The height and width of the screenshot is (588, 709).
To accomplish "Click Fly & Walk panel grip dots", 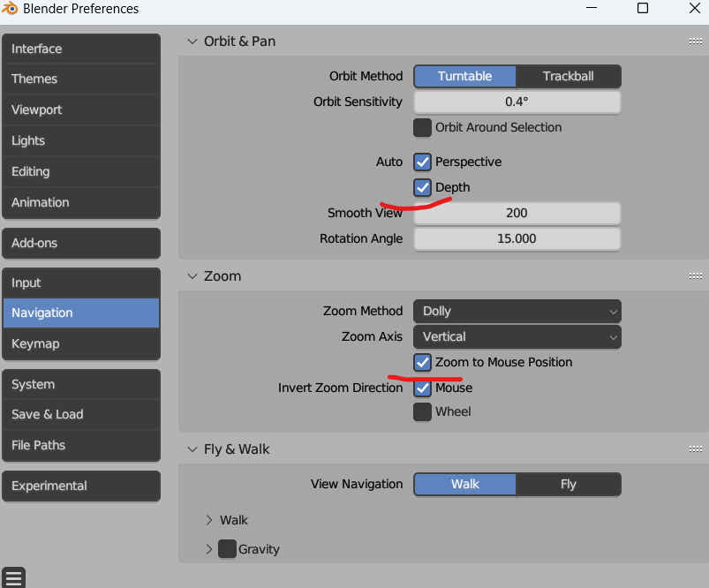I will pyautogui.click(x=695, y=449).
